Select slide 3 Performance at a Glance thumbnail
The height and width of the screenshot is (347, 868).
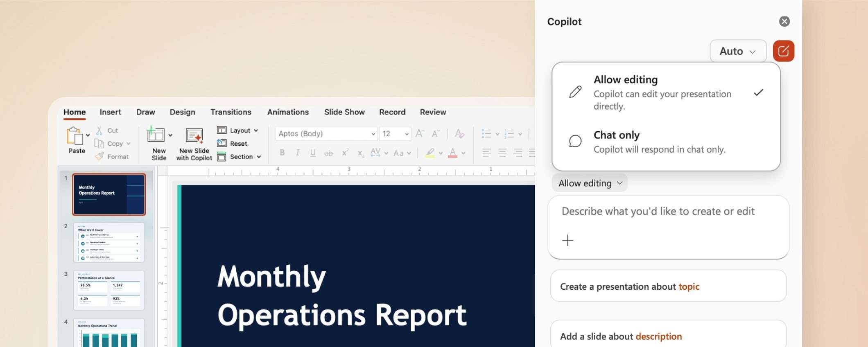pos(109,290)
